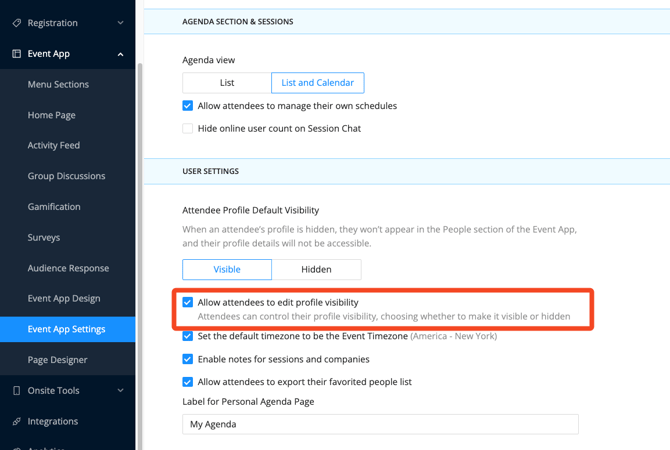
Task: Select List and Calendar agenda view
Action: [x=317, y=83]
